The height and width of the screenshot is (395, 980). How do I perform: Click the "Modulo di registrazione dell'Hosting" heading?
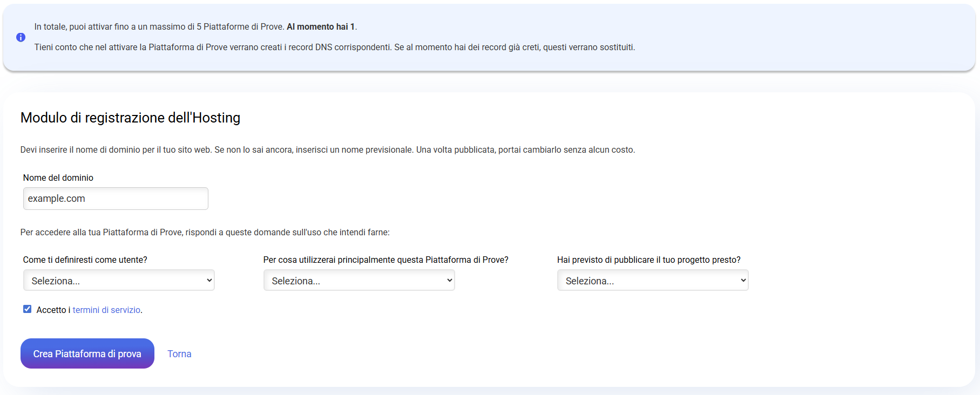(130, 118)
